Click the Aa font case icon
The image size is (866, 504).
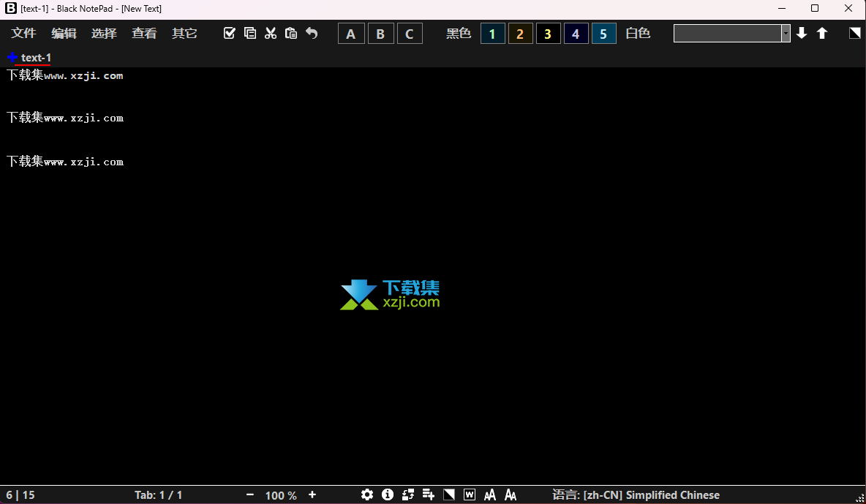pyautogui.click(x=511, y=494)
